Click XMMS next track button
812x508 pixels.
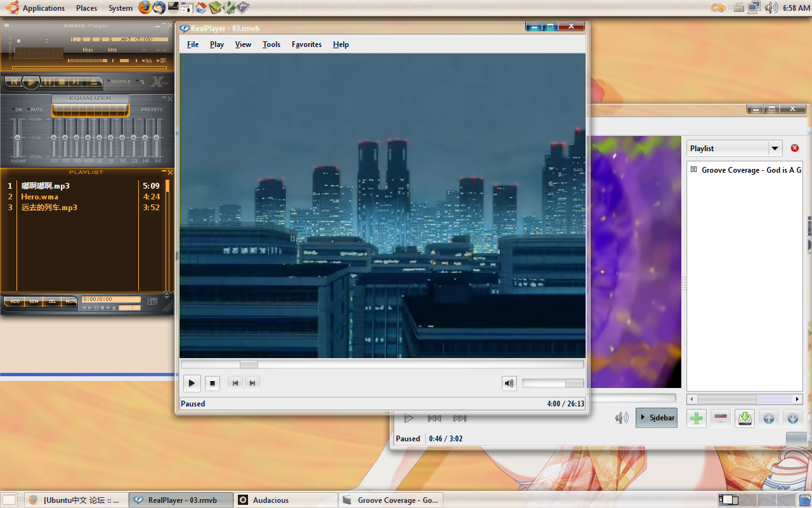76,82
